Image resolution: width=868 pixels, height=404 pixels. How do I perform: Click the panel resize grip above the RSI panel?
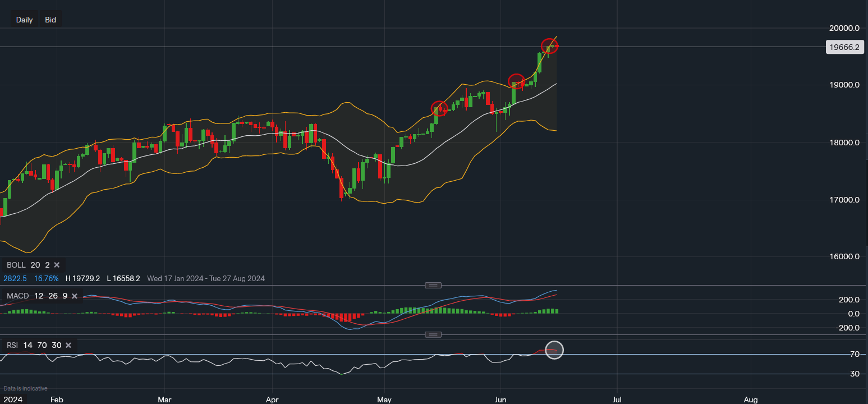tap(433, 334)
